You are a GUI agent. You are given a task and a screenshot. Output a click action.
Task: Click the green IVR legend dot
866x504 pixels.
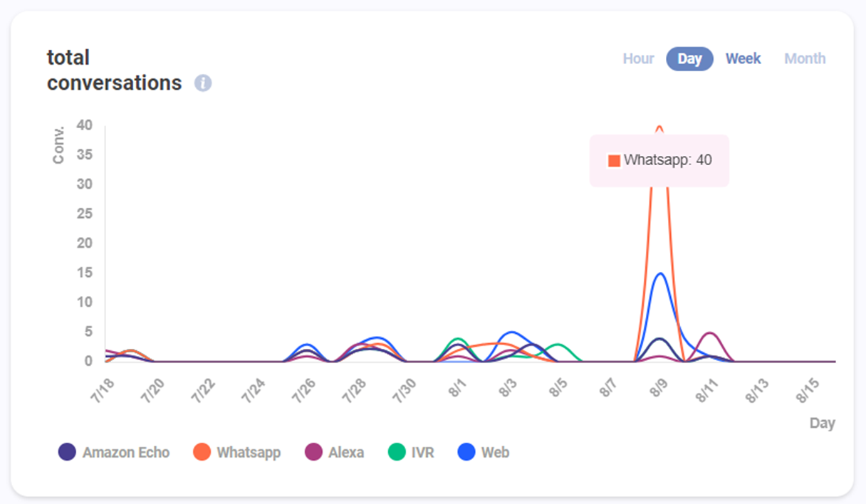coord(397,452)
